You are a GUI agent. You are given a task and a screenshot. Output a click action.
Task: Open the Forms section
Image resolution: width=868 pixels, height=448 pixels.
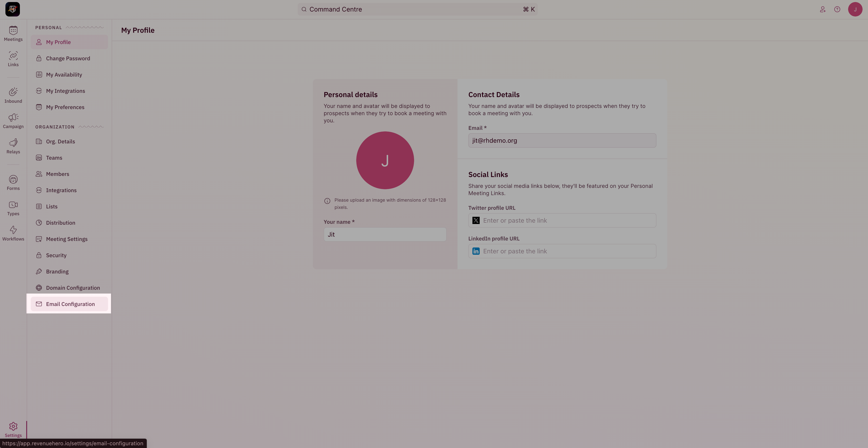tap(13, 183)
